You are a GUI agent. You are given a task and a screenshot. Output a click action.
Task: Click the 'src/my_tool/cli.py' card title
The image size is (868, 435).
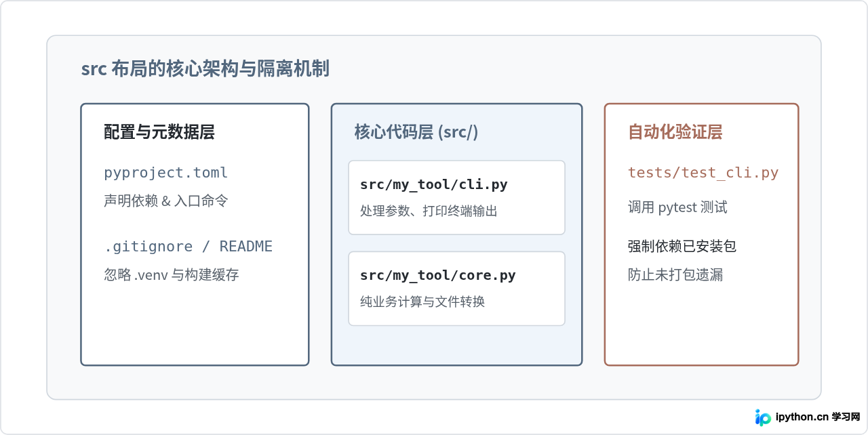(434, 185)
